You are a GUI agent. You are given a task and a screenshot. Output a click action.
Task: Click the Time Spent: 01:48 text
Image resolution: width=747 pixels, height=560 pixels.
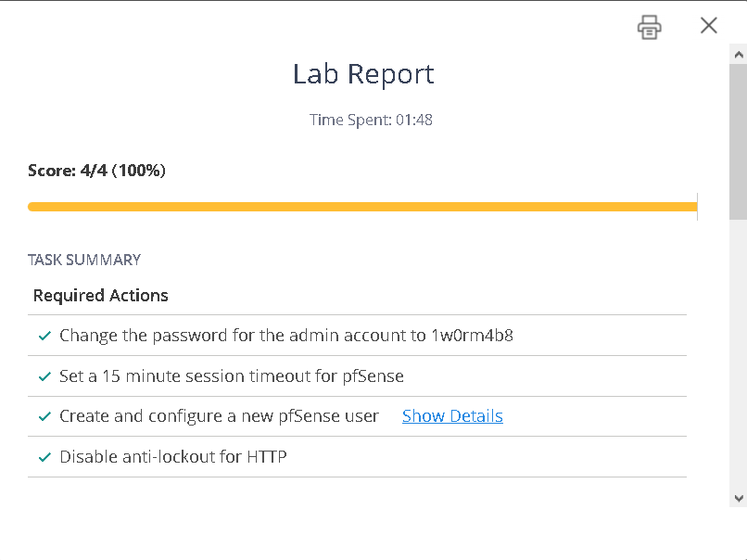tap(371, 120)
